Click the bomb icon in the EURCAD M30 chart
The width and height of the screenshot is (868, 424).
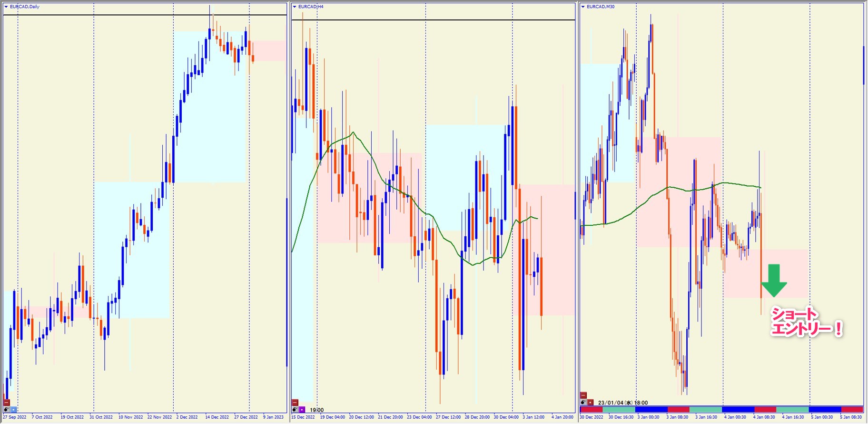583,402
